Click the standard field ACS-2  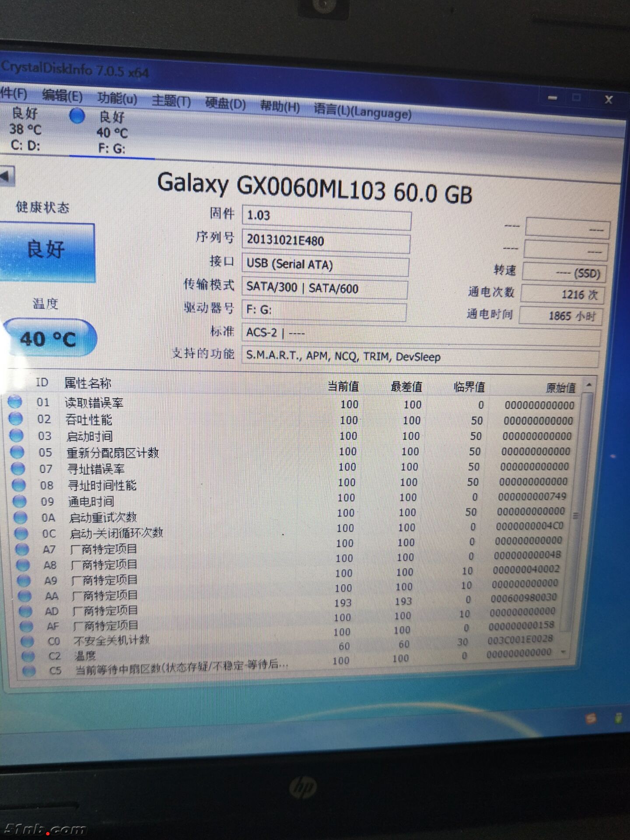421,335
